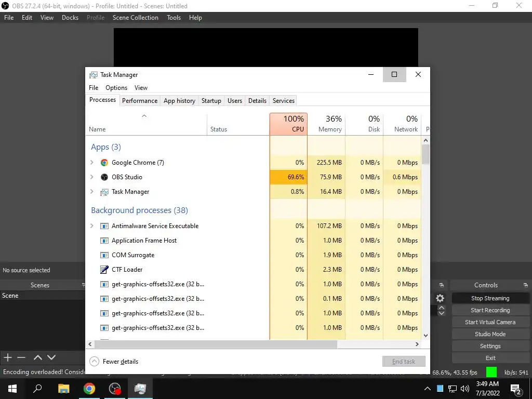Click the COM Surrogate process icon
Image resolution: width=532 pixels, height=399 pixels.
point(104,255)
